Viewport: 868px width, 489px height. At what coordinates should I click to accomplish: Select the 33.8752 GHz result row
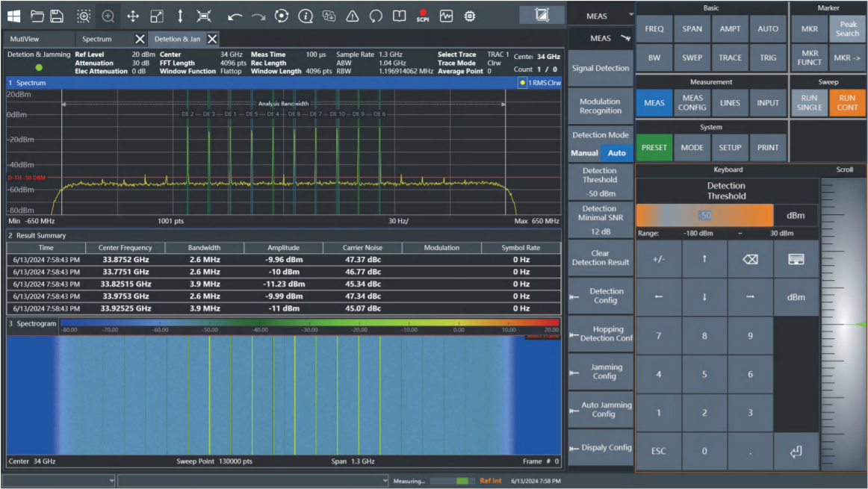point(283,260)
